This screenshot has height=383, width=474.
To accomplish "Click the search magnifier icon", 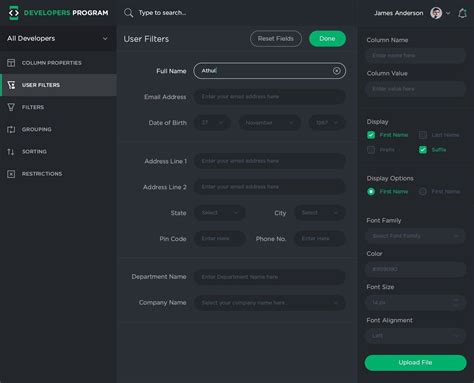I will [x=128, y=13].
